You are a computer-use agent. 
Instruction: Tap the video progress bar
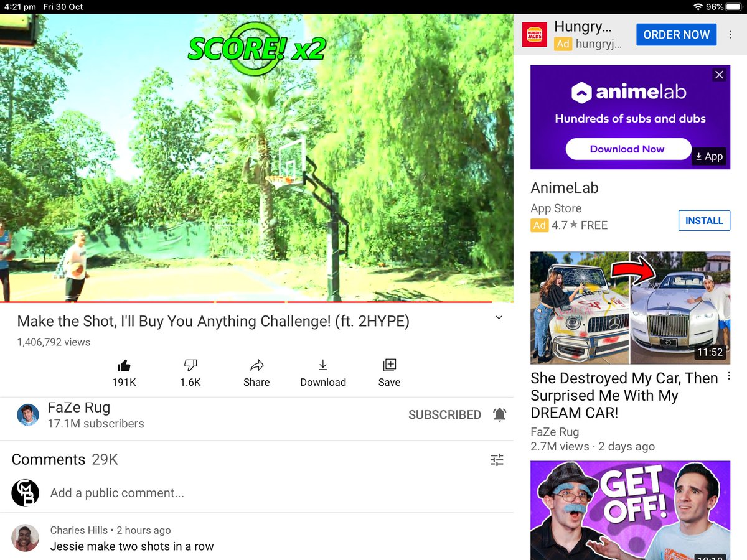(x=256, y=302)
